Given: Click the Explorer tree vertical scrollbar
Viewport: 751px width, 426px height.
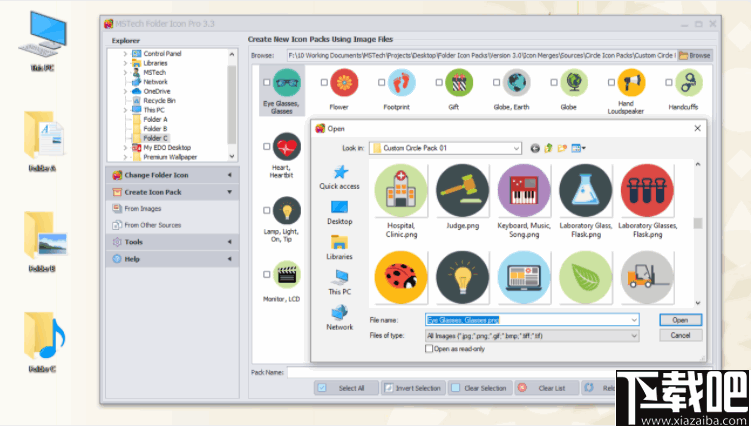Looking at the screenshot, I should pyautogui.click(x=232, y=105).
